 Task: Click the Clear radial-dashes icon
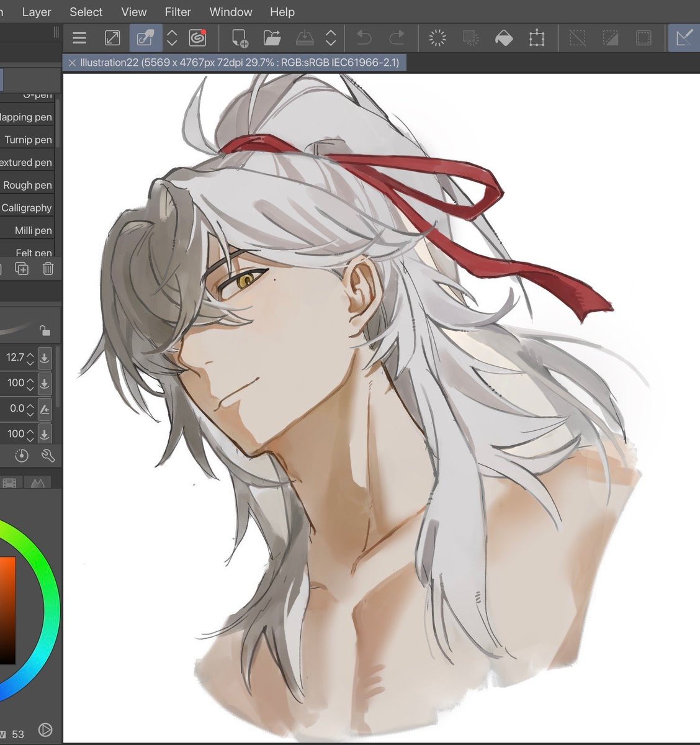pos(437,38)
